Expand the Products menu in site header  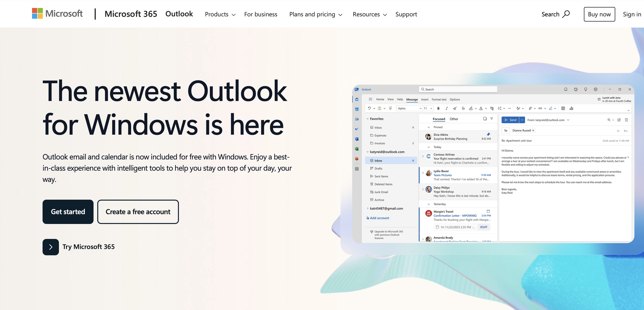click(x=220, y=14)
